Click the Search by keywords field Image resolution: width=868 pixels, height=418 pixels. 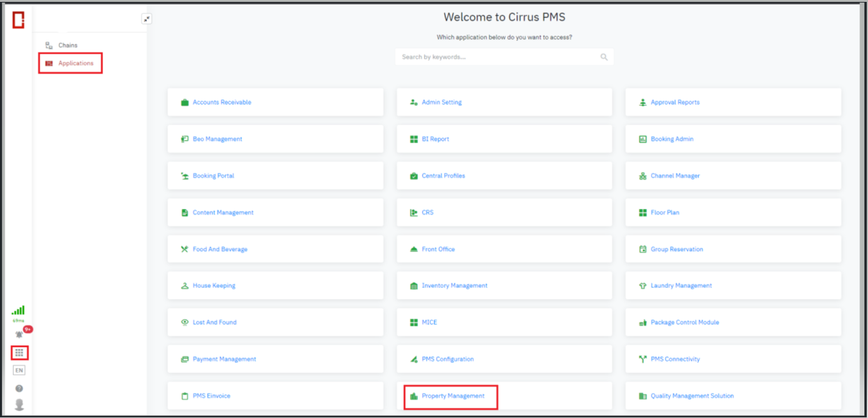pos(496,57)
